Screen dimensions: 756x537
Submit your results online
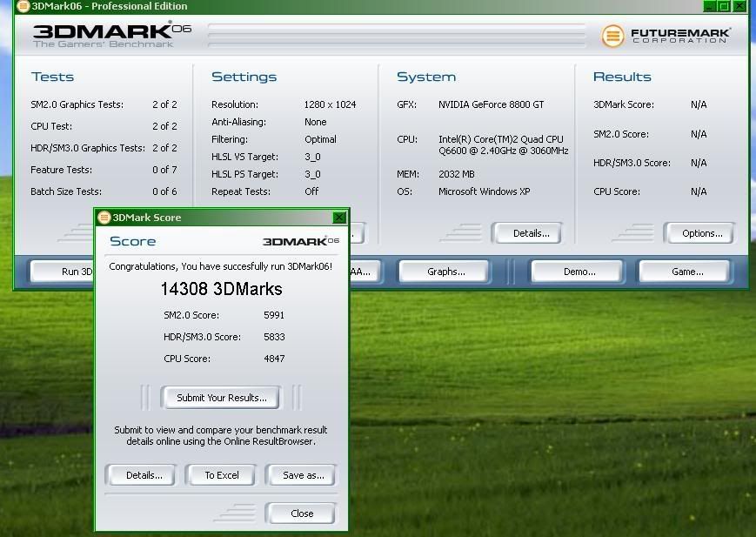point(221,398)
